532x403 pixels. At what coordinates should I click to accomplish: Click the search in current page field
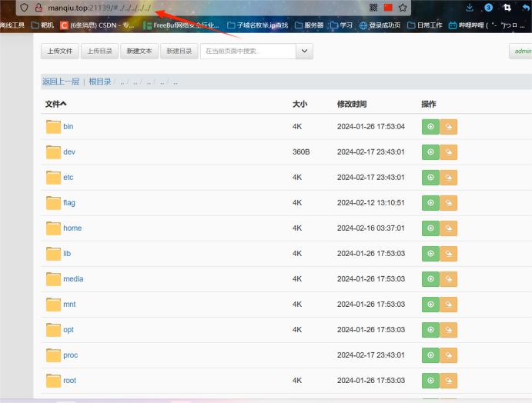(x=248, y=52)
